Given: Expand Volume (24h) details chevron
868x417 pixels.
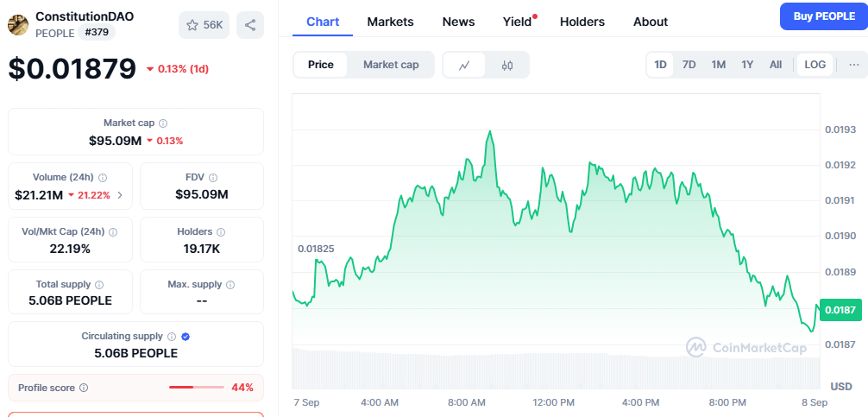Looking at the screenshot, I should click(121, 195).
